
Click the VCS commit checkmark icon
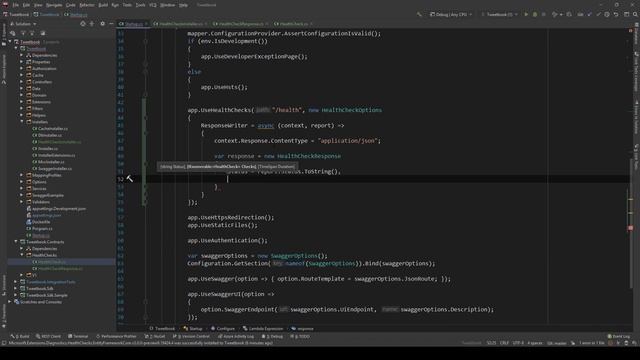coord(598,14)
